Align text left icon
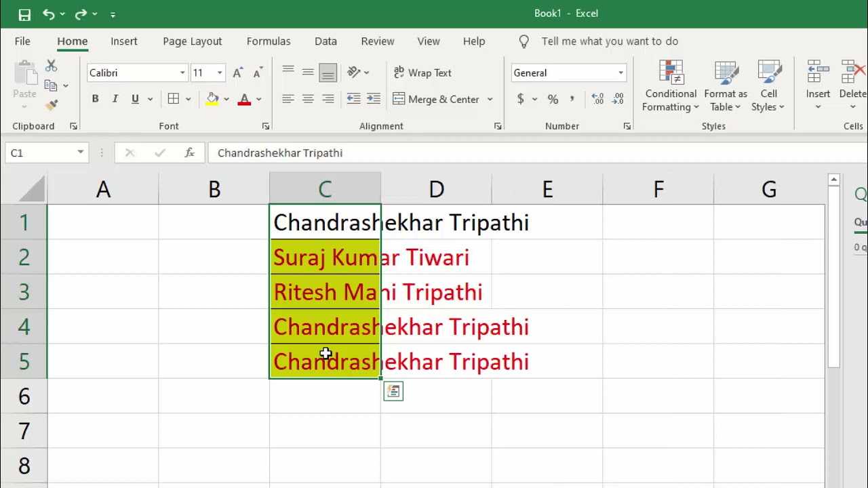The height and width of the screenshot is (488, 868). click(x=288, y=99)
